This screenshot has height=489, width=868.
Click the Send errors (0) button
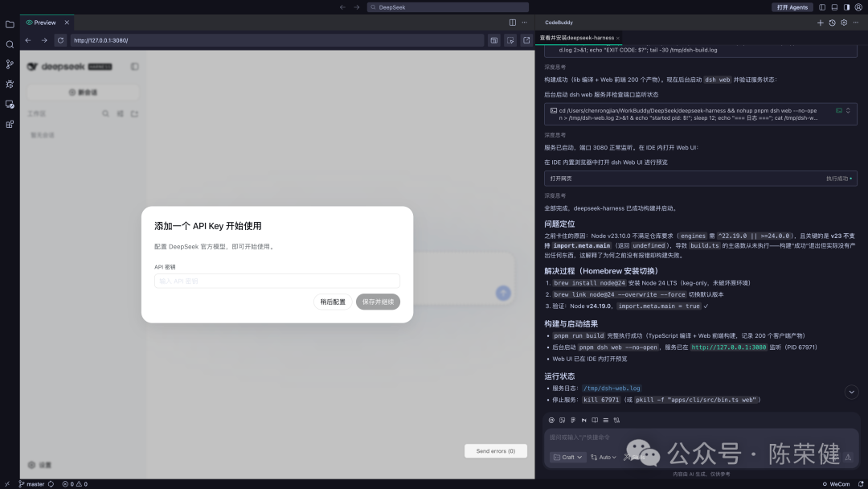tap(495, 451)
